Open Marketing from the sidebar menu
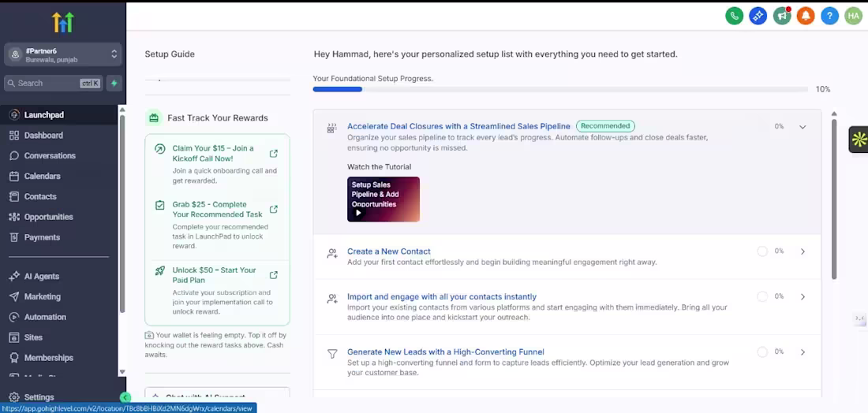Viewport: 868px width, 413px height. 43,297
